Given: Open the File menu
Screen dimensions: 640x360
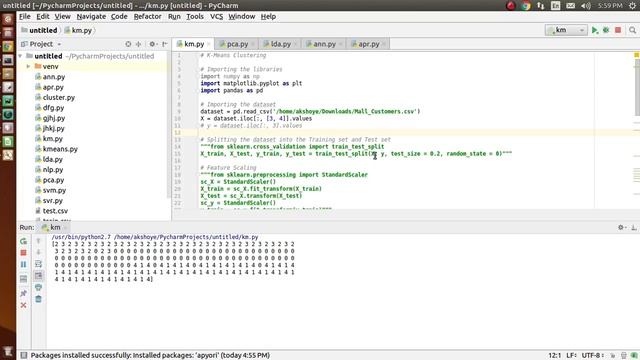Looking at the screenshot, I should (x=24, y=17).
